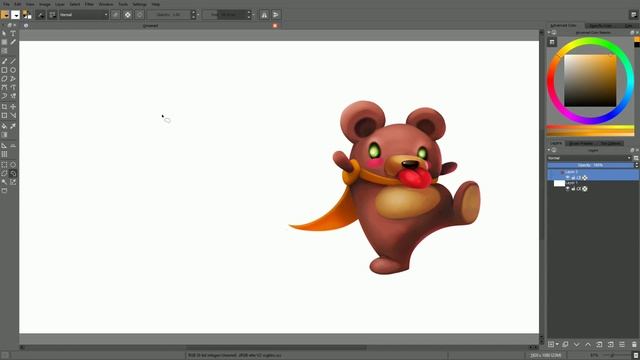
Task: Open the Layer menu
Action: click(60, 4)
